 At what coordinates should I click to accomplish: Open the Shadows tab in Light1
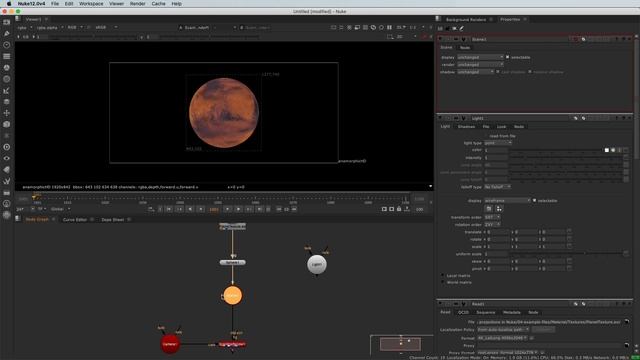(x=466, y=127)
